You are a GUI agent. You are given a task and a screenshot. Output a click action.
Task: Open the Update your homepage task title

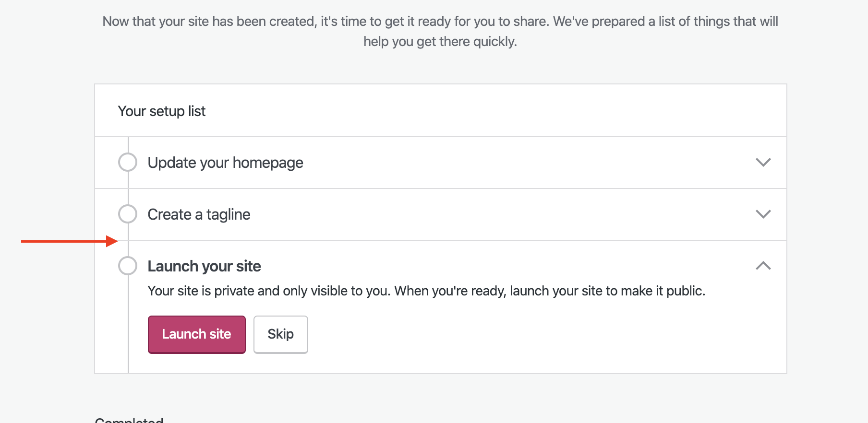(x=225, y=163)
